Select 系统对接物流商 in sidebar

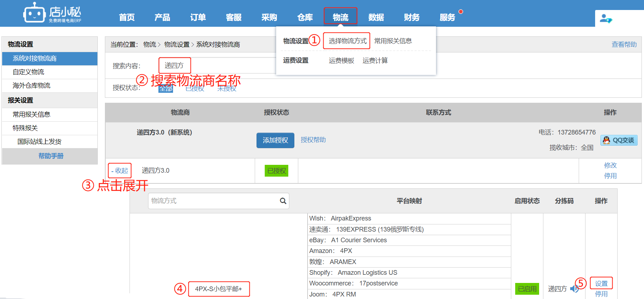[50, 59]
